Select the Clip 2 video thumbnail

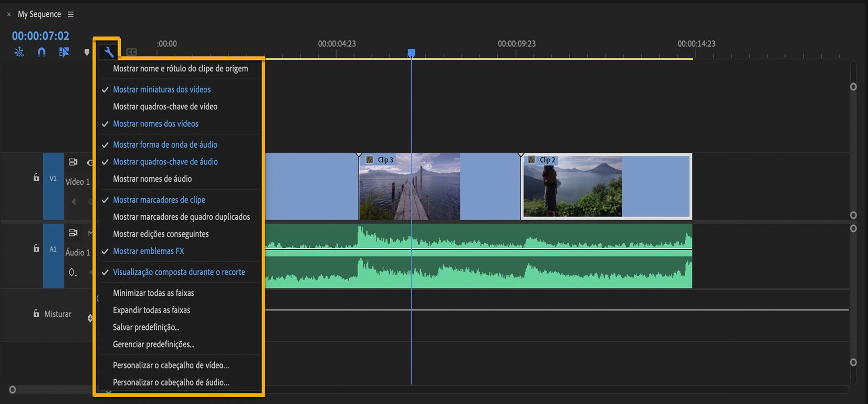click(x=572, y=187)
